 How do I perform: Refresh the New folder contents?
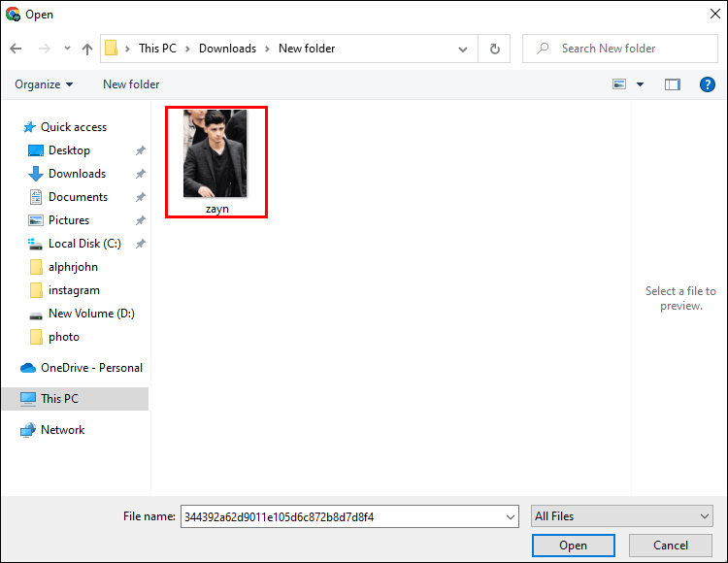(495, 49)
